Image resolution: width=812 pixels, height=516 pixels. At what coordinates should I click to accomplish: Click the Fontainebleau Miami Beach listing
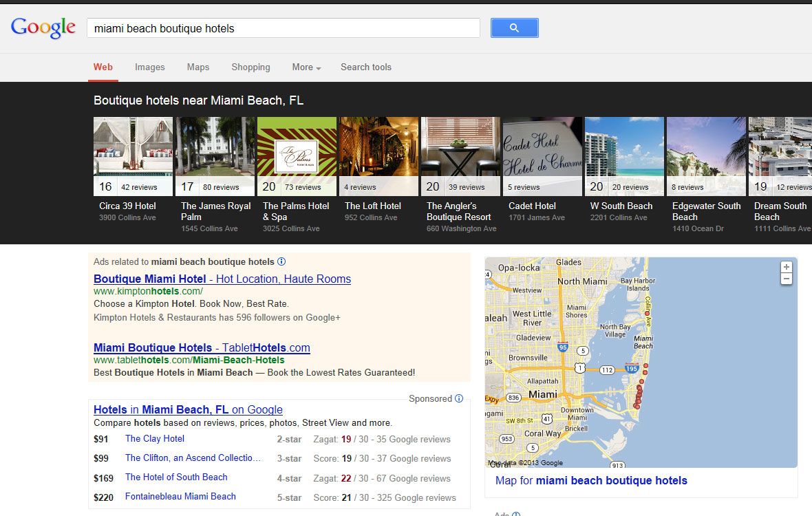tap(180, 496)
